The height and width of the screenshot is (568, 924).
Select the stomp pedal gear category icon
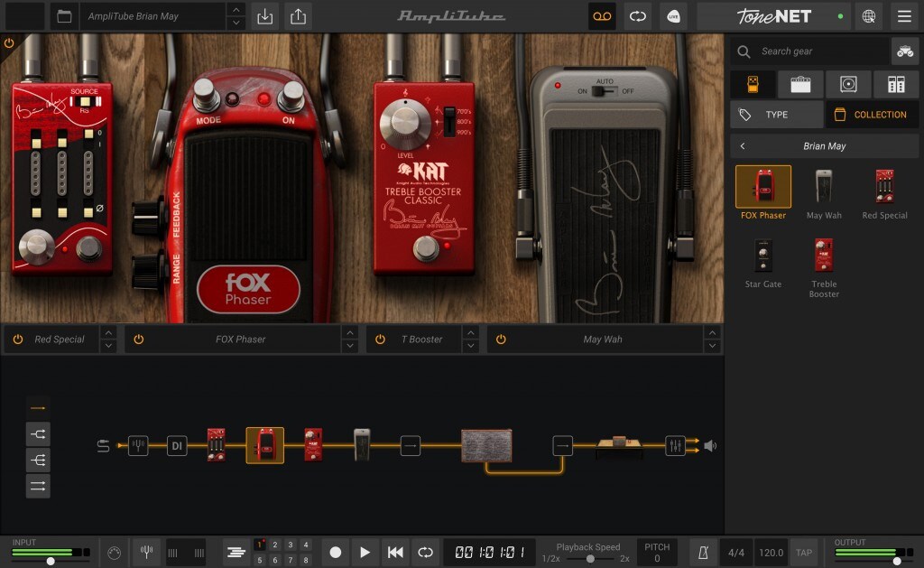click(x=753, y=84)
